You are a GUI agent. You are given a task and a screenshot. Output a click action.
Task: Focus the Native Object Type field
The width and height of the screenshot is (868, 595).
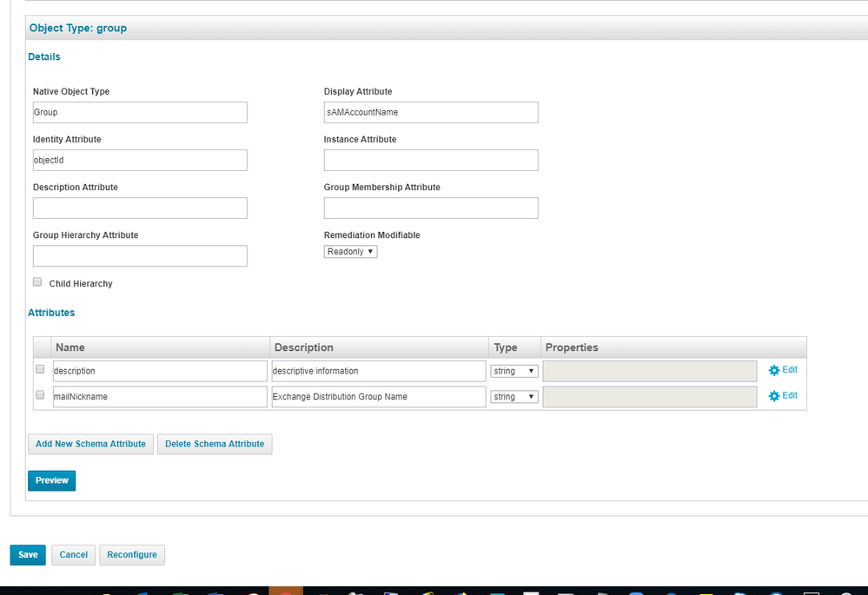[x=140, y=113]
